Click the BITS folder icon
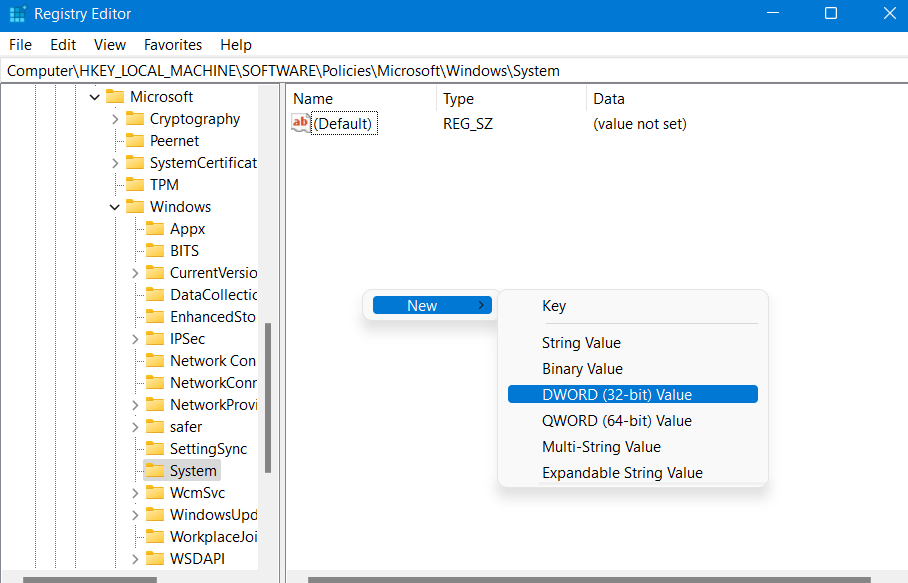This screenshot has height=583, width=908. tap(155, 251)
